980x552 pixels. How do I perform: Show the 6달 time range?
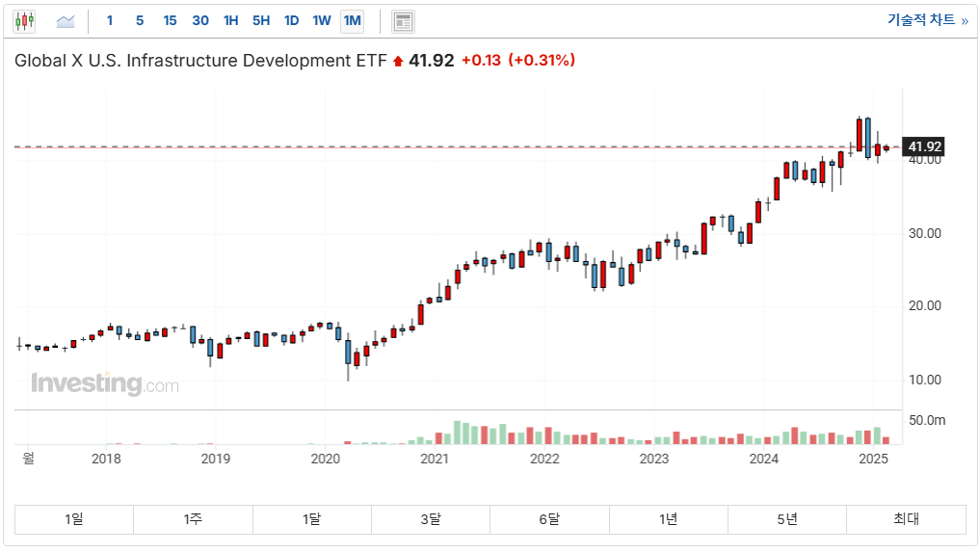click(x=550, y=519)
